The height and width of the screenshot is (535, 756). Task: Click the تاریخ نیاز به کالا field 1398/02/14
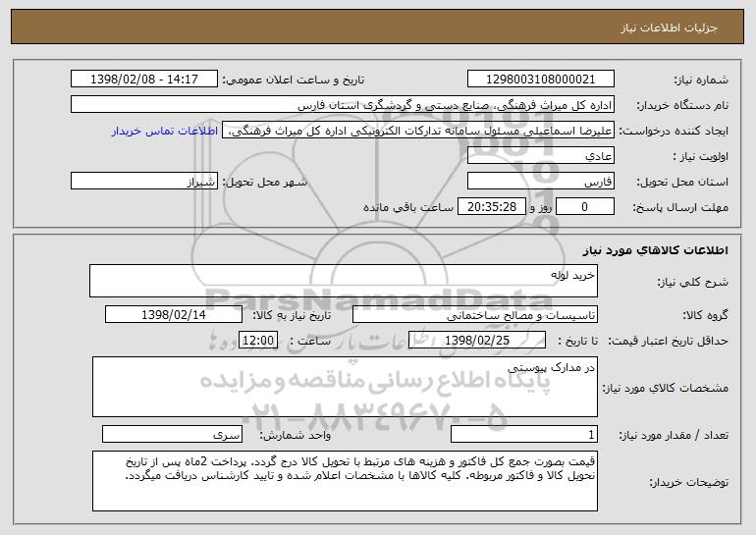(174, 314)
